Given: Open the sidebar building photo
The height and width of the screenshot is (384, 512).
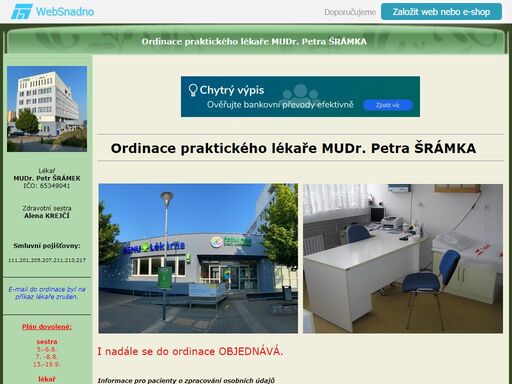Looking at the screenshot, I should pyautogui.click(x=47, y=109).
